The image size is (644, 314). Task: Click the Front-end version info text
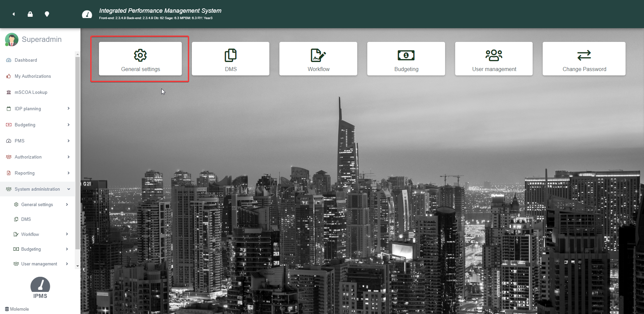(156, 18)
